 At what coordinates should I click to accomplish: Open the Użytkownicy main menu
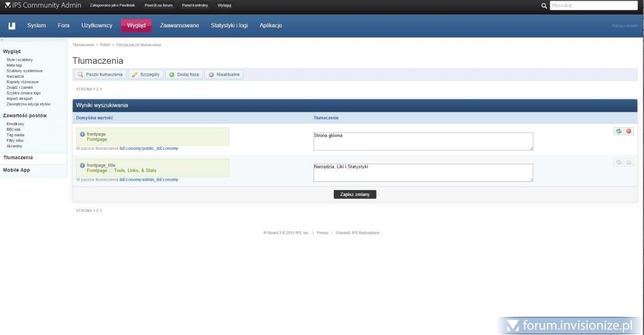tap(97, 25)
